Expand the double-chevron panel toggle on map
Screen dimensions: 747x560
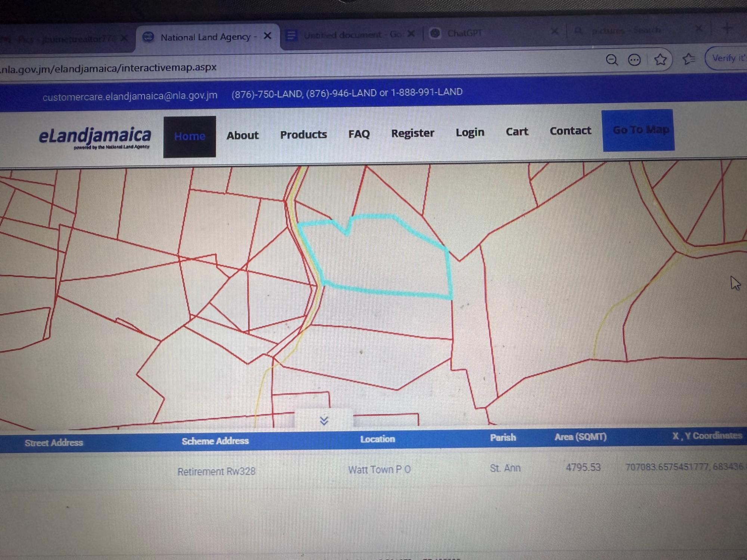[x=324, y=421]
